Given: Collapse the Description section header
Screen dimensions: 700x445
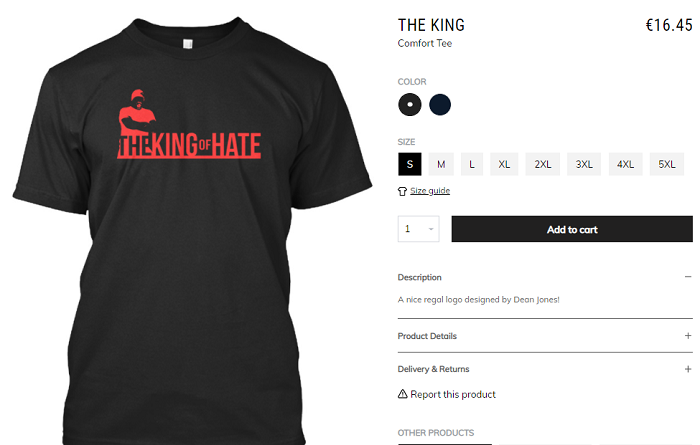Looking at the screenshot, I should click(x=545, y=277).
